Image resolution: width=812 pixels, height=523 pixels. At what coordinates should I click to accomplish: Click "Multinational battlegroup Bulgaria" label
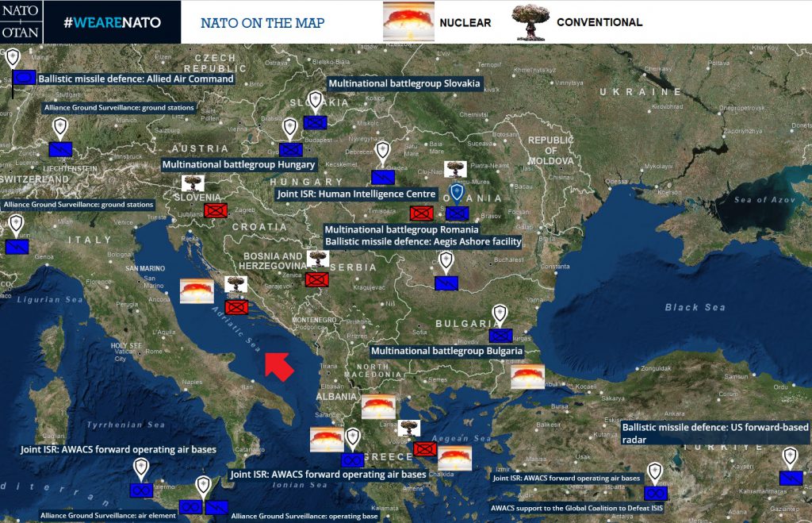447,351
